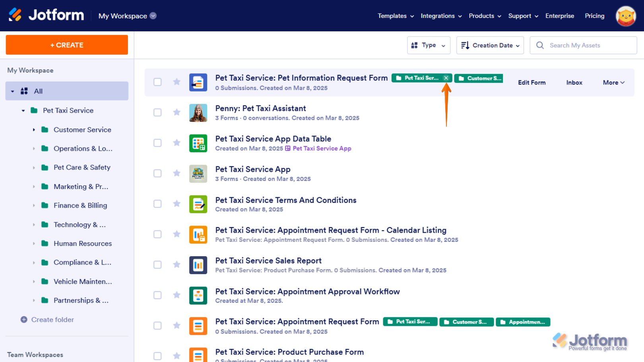644x362 pixels.
Task: Click the Jotform logo in the header
Action: (x=46, y=15)
